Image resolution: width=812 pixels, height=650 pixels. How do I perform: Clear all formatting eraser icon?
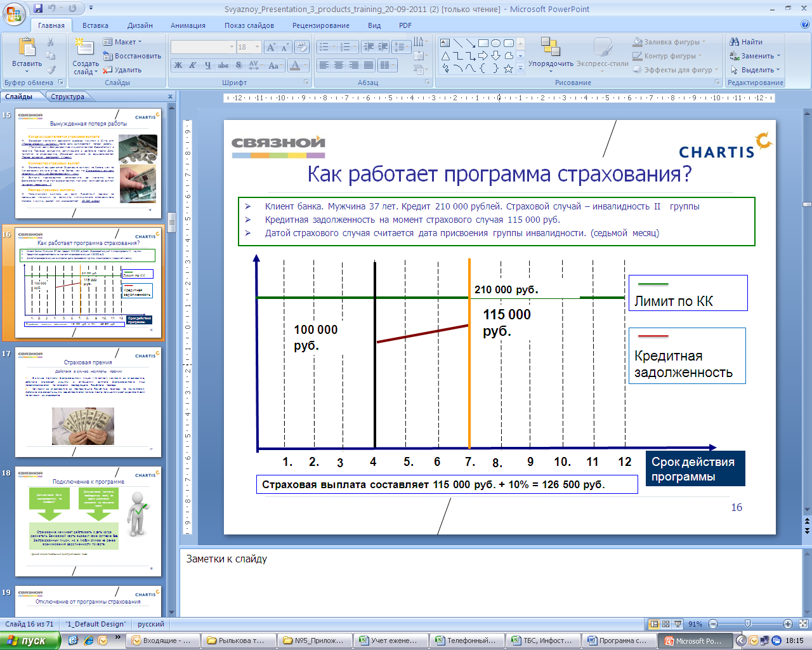(302, 47)
